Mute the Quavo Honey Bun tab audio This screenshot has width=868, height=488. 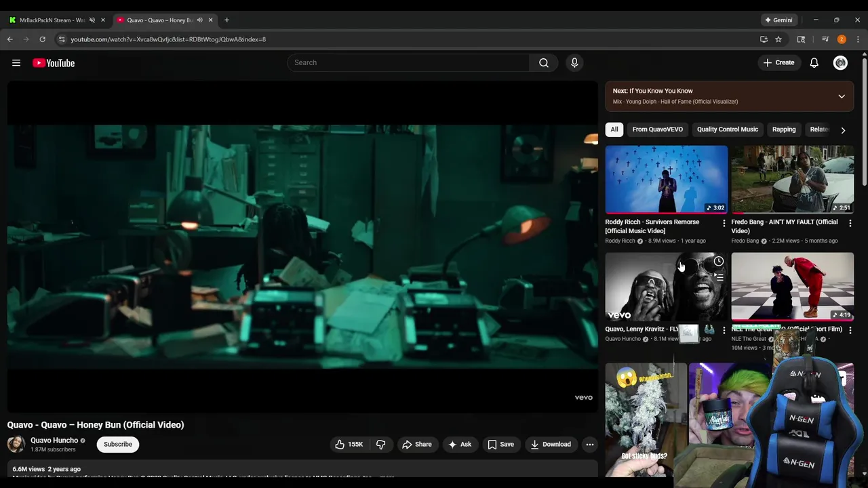pos(199,20)
